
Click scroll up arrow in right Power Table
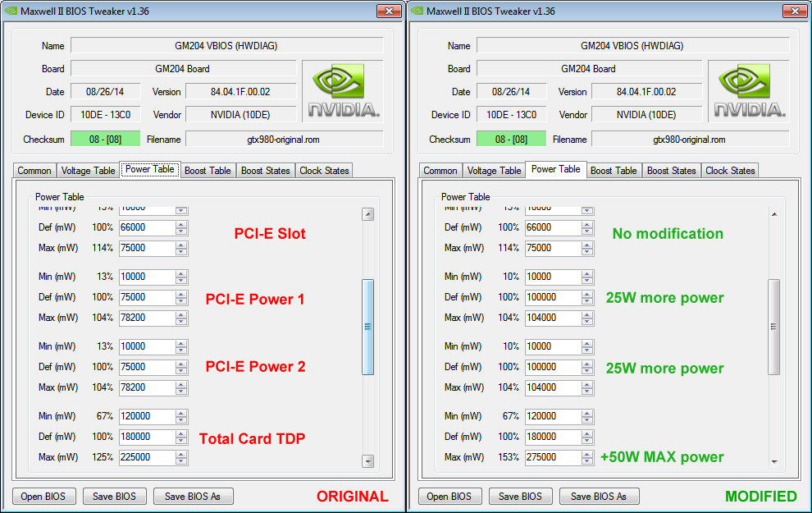773,214
